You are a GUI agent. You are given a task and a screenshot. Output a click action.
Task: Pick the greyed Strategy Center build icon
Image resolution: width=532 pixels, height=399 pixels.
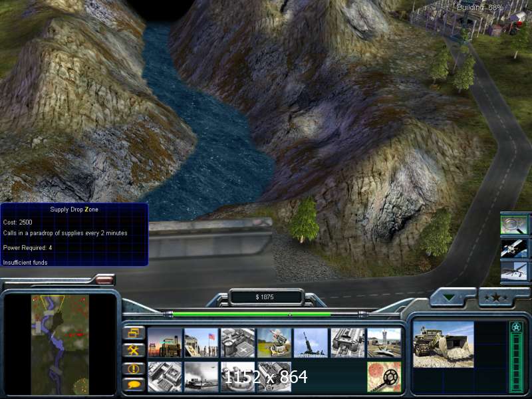click(x=165, y=376)
